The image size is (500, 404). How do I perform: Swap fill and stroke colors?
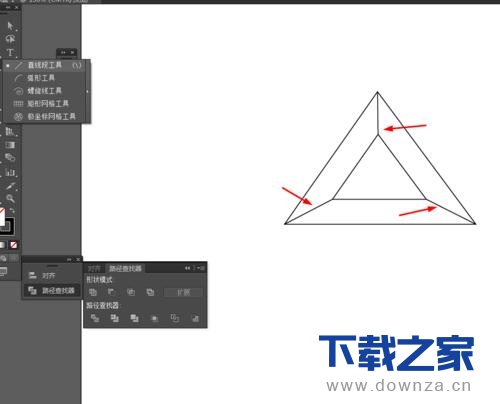point(12,211)
